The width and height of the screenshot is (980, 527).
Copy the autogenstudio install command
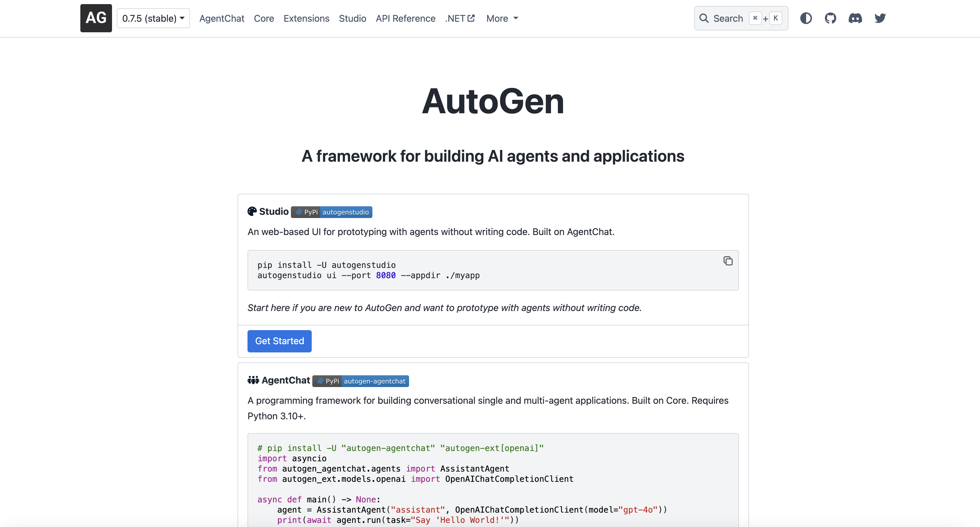click(728, 261)
